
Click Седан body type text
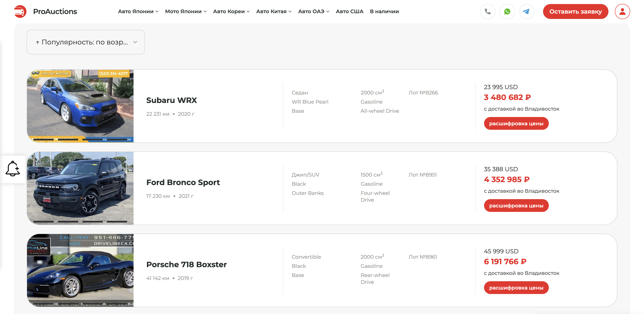(x=300, y=93)
